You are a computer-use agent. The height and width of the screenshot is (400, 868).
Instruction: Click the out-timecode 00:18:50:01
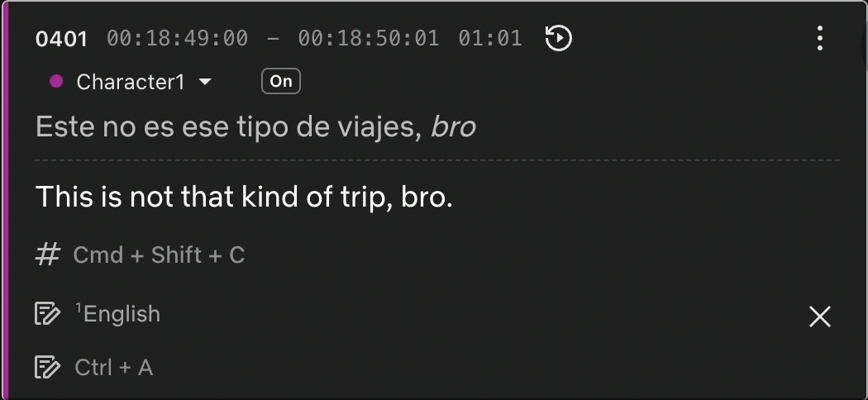pyautogui.click(x=369, y=38)
